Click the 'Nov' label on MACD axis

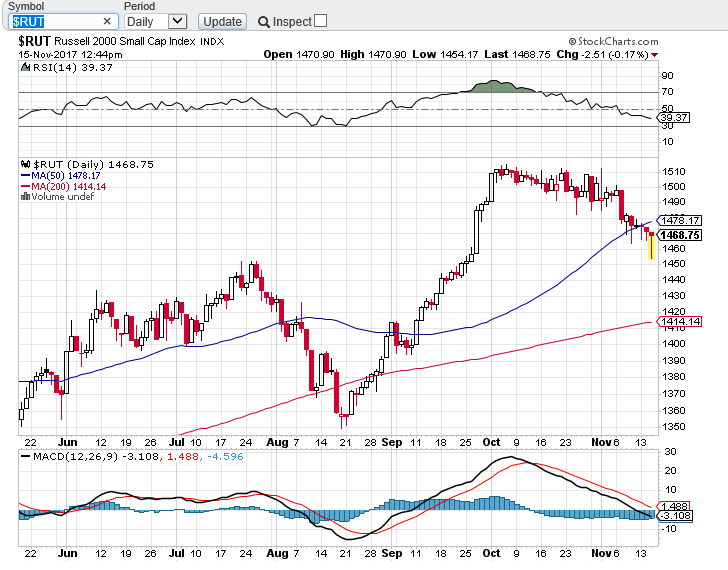coord(601,553)
